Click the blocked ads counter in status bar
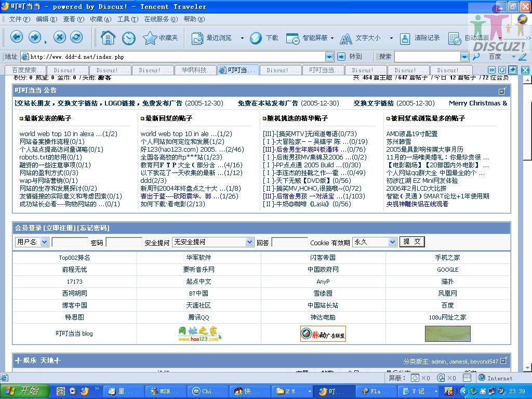The height and width of the screenshot is (399, 532). [446, 378]
